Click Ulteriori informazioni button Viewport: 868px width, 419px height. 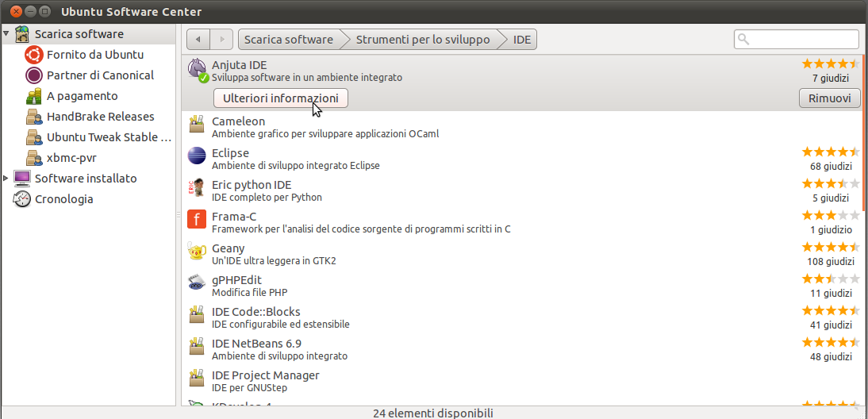pyautogui.click(x=281, y=98)
